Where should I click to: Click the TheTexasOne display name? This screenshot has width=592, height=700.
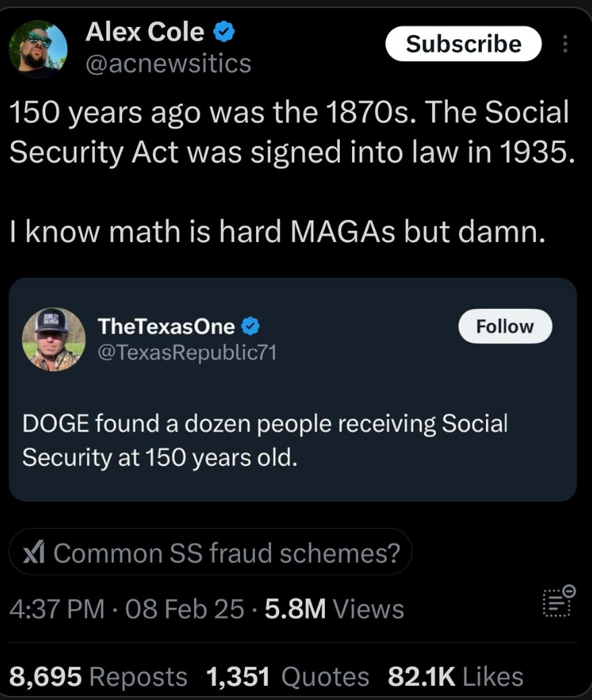166,326
